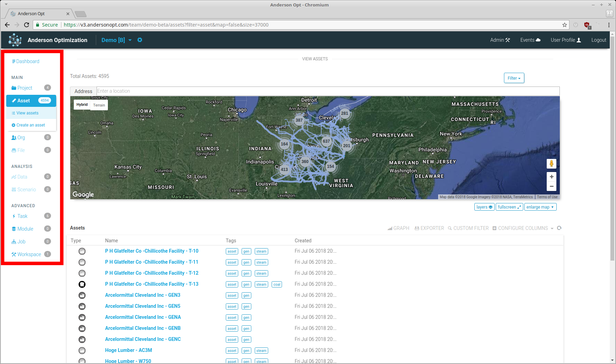Open the Demo [B] team dropdown

117,40
